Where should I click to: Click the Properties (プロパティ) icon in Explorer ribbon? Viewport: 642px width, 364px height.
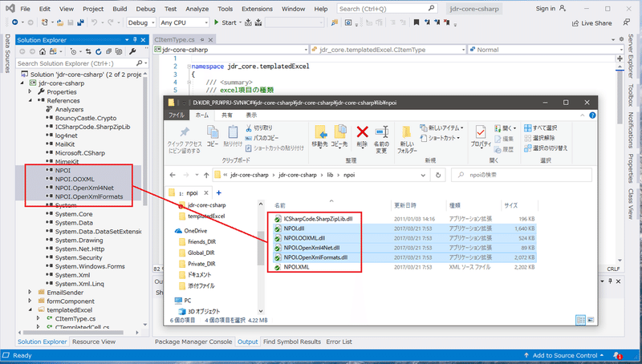481,132
